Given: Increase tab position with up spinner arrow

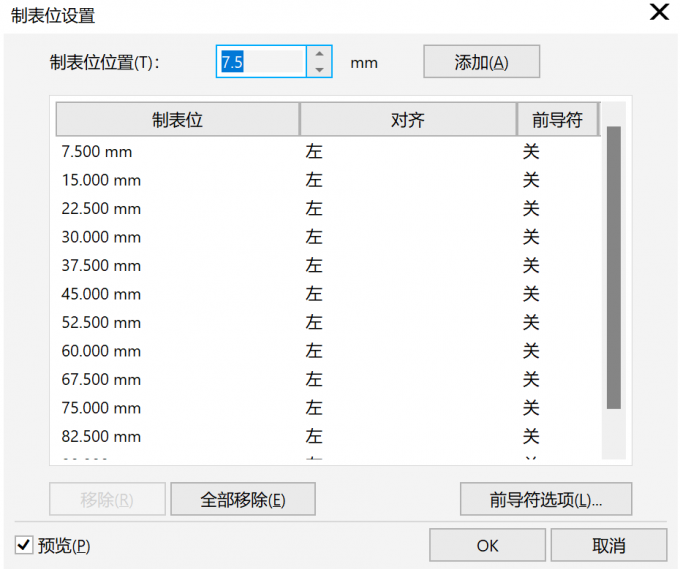Looking at the screenshot, I should pos(320,54).
